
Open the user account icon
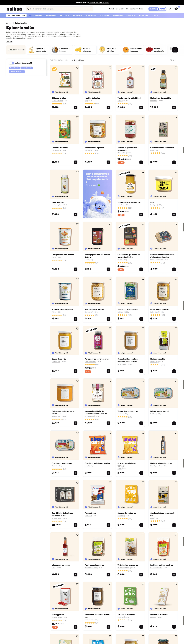(170, 9)
